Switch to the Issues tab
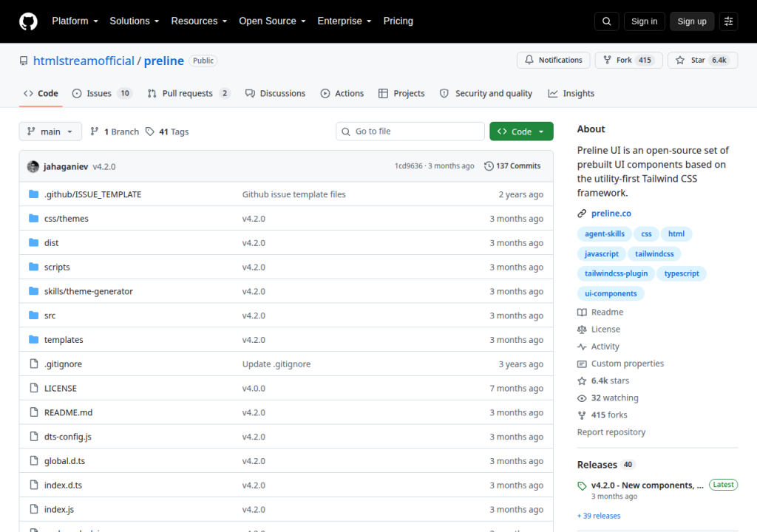The height and width of the screenshot is (532, 757). (x=102, y=94)
